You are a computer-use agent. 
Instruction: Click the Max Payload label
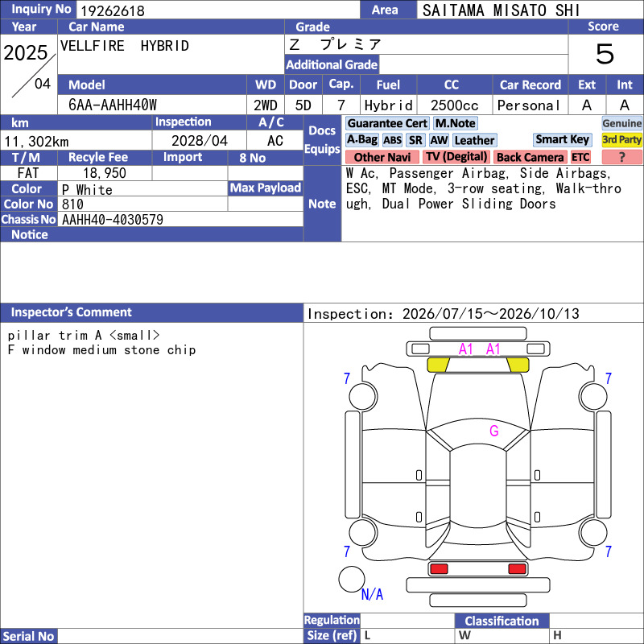click(266, 188)
